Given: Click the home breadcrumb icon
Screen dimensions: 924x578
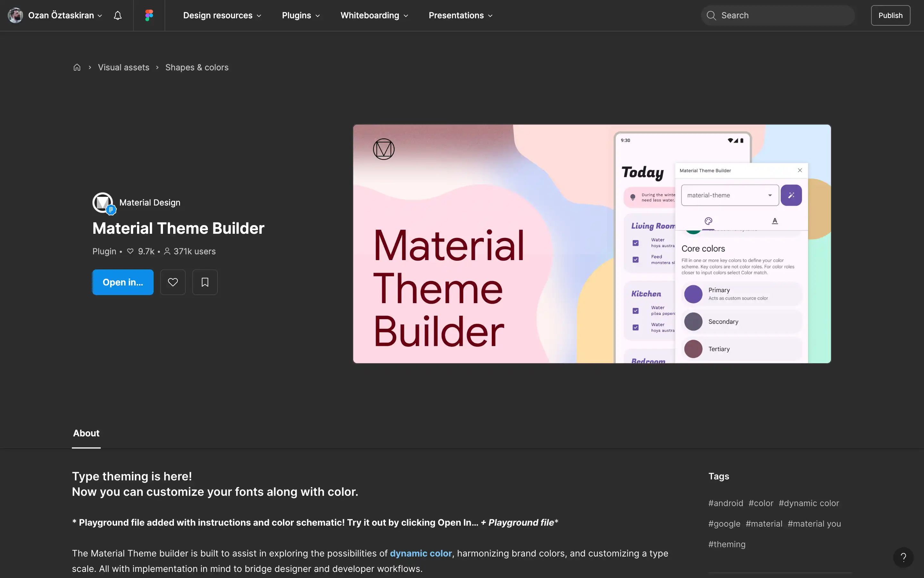Looking at the screenshot, I should click(77, 67).
